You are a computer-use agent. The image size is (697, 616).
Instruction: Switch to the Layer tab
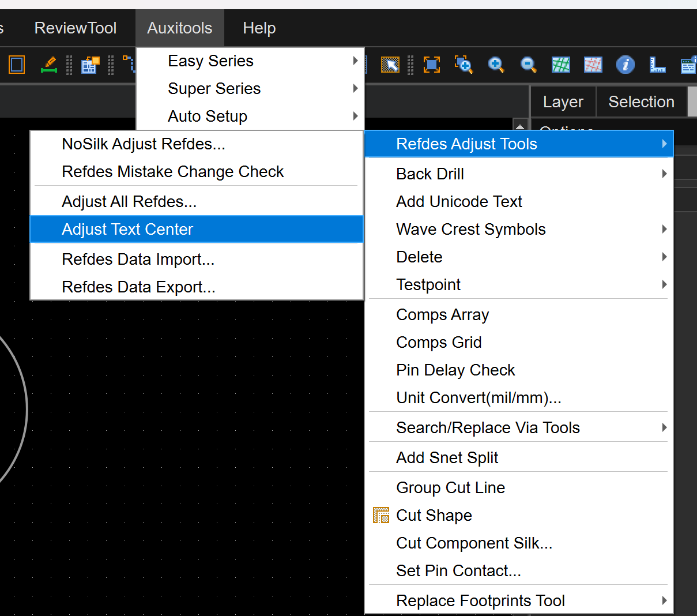coord(563,102)
